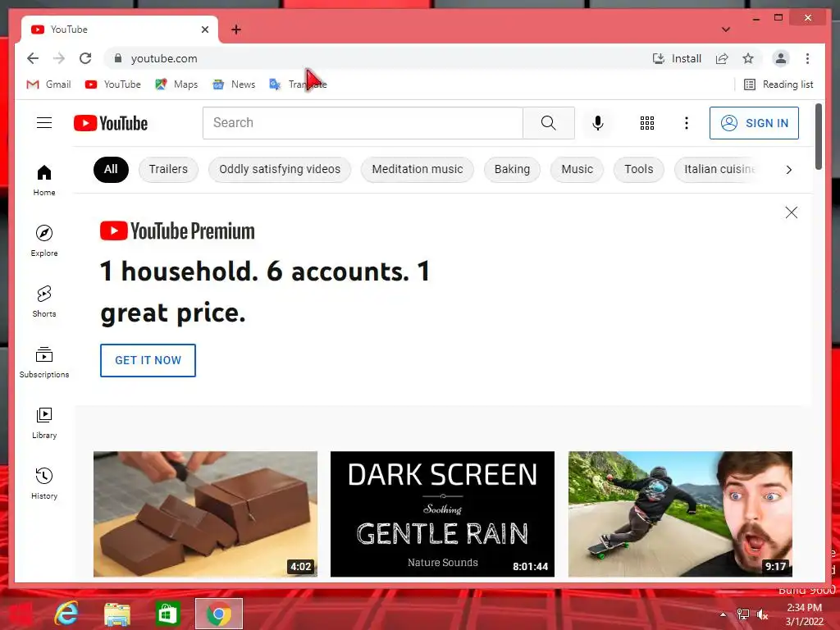This screenshot has height=630, width=840.
Task: Open Library in the sidebar
Action: (44, 423)
